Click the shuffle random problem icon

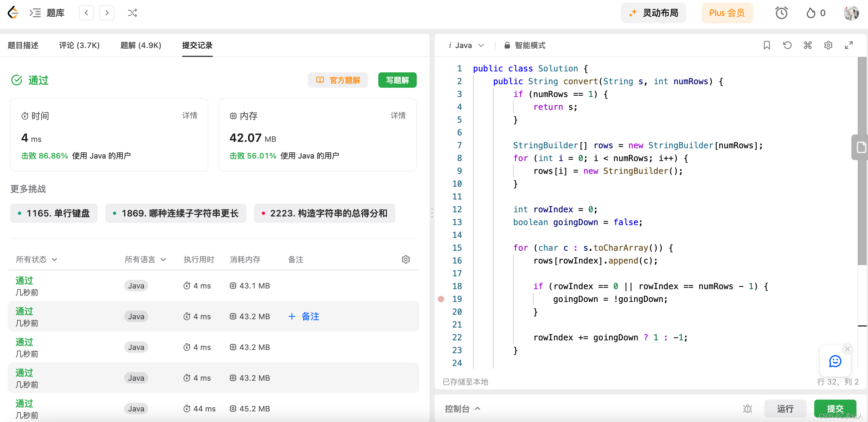click(x=132, y=13)
